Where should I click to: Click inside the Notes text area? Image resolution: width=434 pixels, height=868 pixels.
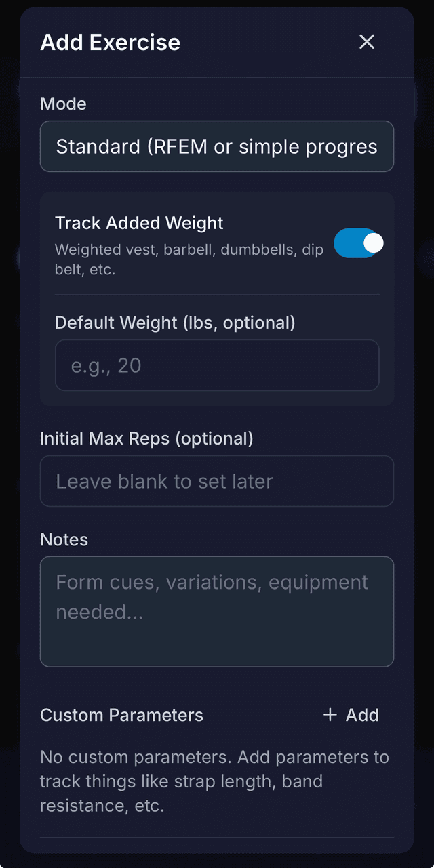(217, 610)
